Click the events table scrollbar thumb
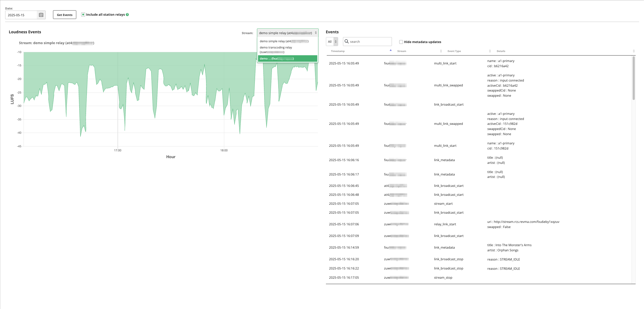This screenshot has width=644, height=309. (x=633, y=78)
